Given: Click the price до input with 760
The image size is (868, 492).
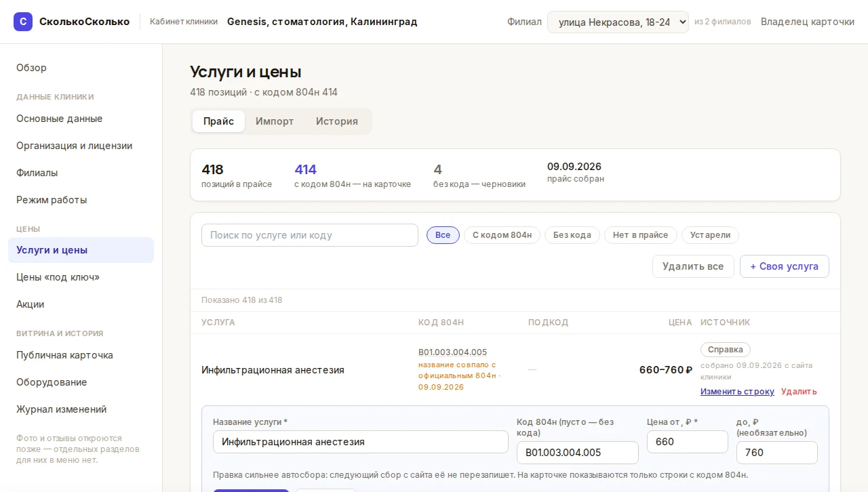Looking at the screenshot, I should (x=777, y=453).
